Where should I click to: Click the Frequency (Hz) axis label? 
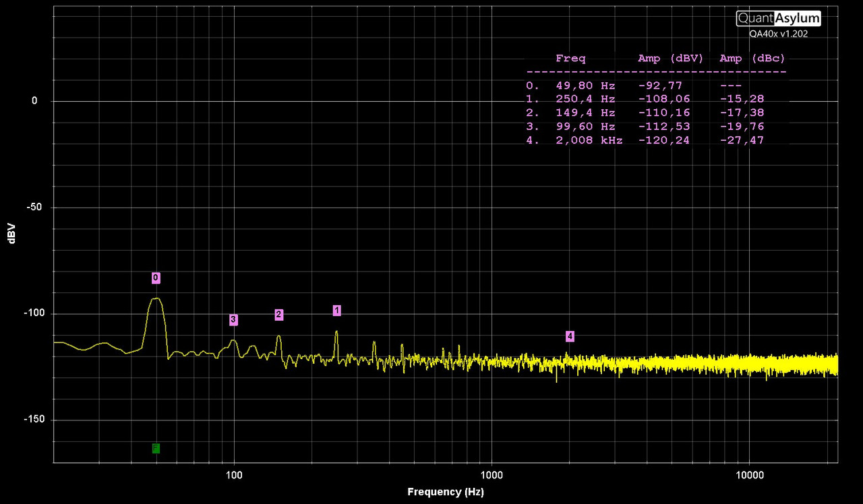coord(446,492)
